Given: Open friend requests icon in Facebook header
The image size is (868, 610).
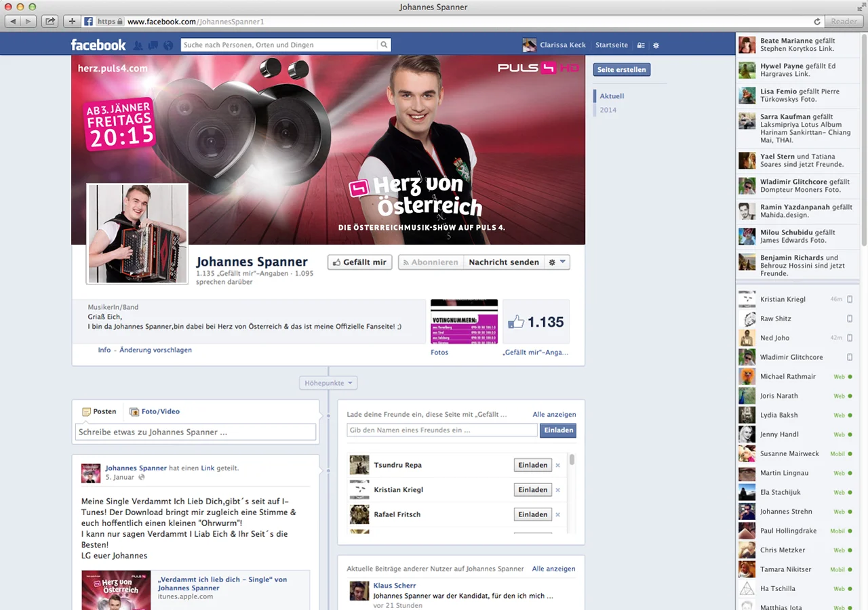Looking at the screenshot, I should coord(138,45).
